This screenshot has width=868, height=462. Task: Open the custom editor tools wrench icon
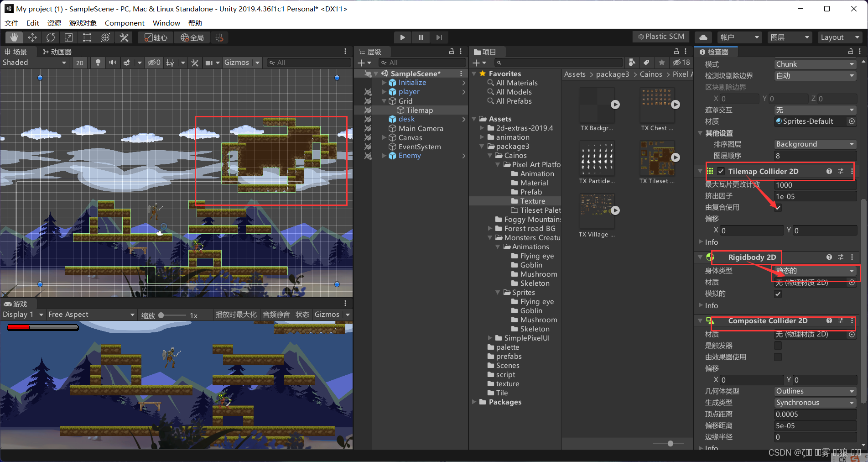pos(124,37)
